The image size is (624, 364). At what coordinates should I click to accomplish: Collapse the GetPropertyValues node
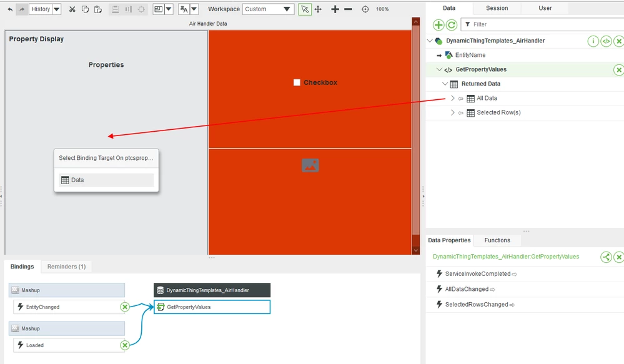tap(439, 69)
